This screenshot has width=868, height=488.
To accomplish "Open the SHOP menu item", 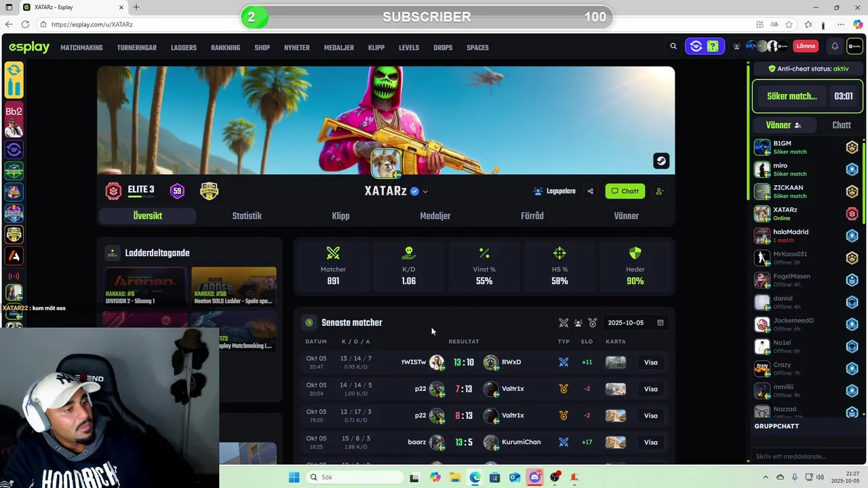I will click(x=262, y=47).
